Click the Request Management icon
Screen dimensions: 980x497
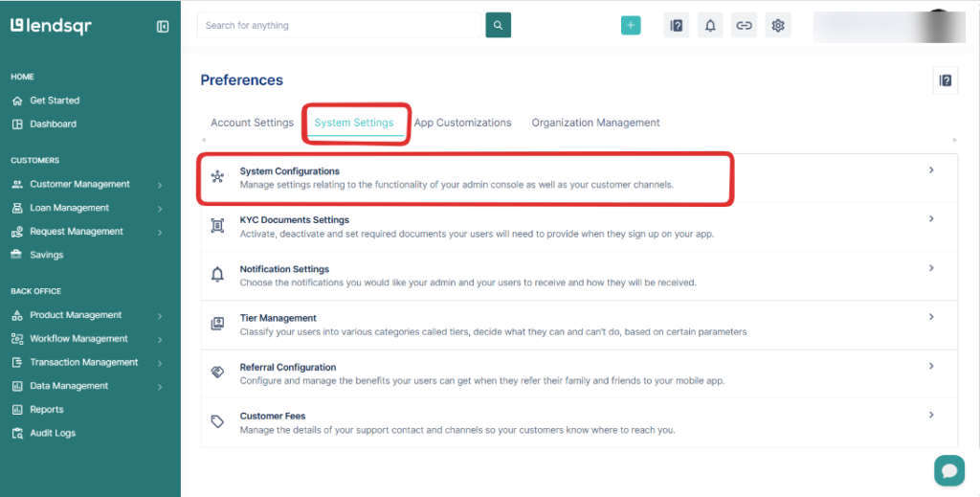17,232
